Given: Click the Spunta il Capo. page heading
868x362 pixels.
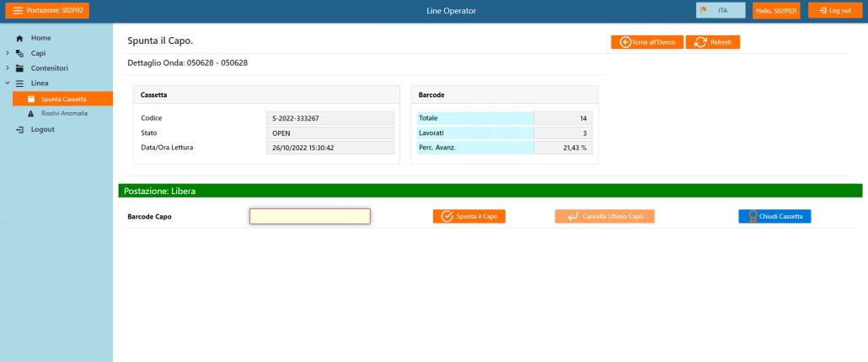Looking at the screenshot, I should click(x=160, y=41).
